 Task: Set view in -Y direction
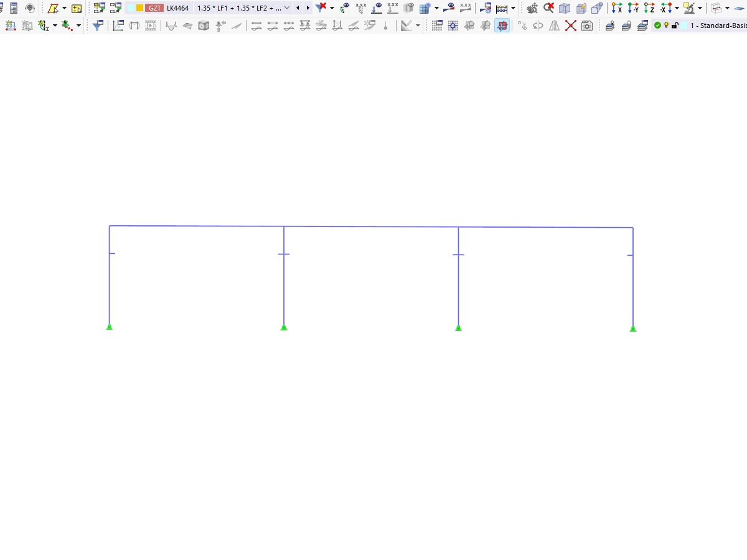click(x=632, y=8)
